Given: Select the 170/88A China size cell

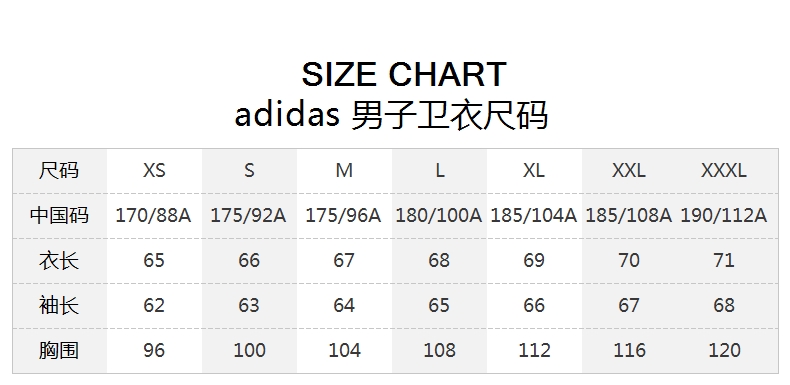Looking at the screenshot, I should (154, 216).
